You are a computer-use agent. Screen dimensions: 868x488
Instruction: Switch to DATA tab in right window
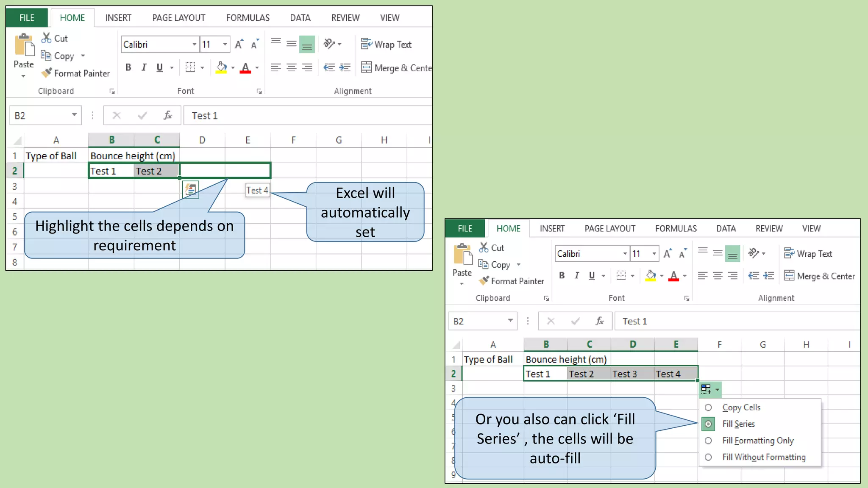[726, 228]
